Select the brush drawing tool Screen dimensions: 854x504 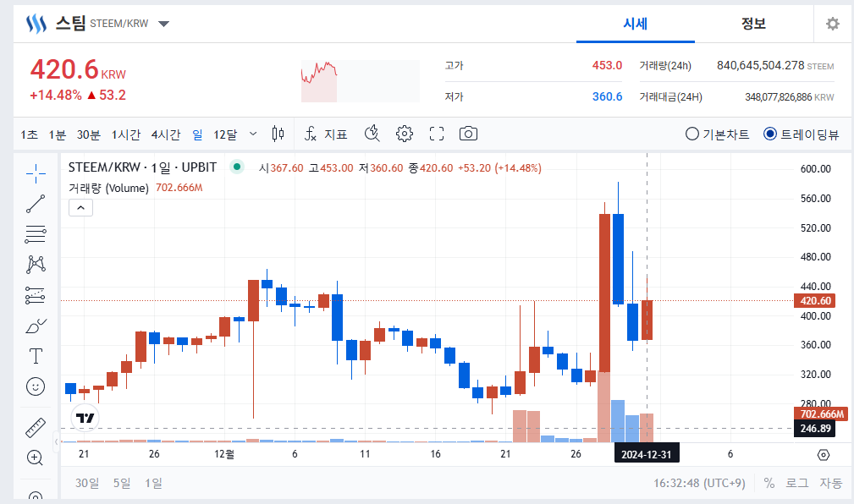36,326
